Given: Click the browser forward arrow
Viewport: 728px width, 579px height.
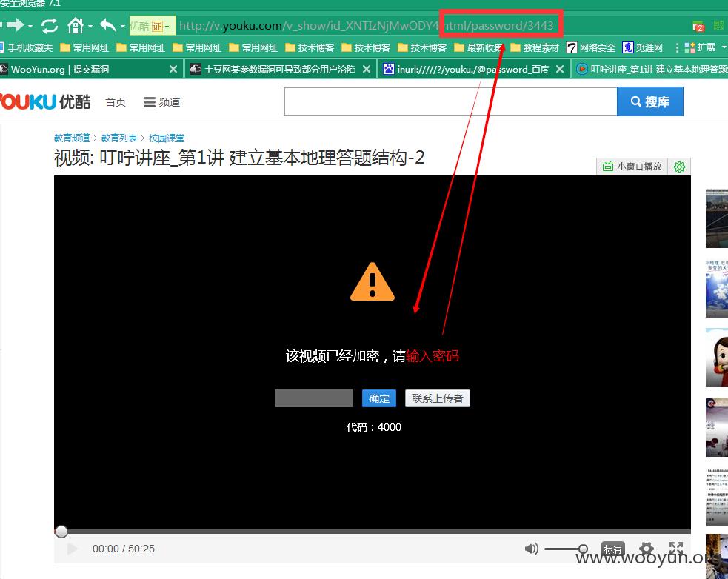Looking at the screenshot, I should tap(15, 25).
